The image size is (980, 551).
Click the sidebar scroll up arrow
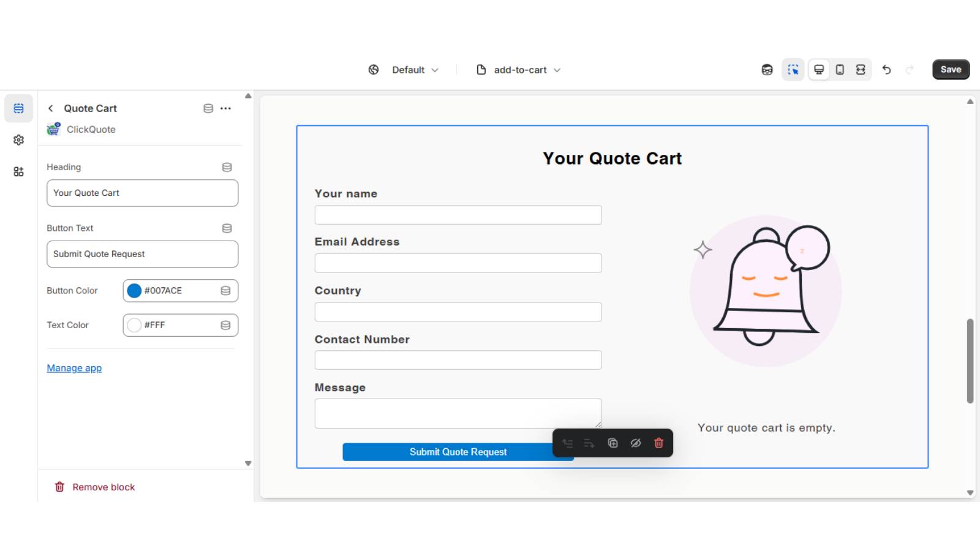(x=248, y=96)
